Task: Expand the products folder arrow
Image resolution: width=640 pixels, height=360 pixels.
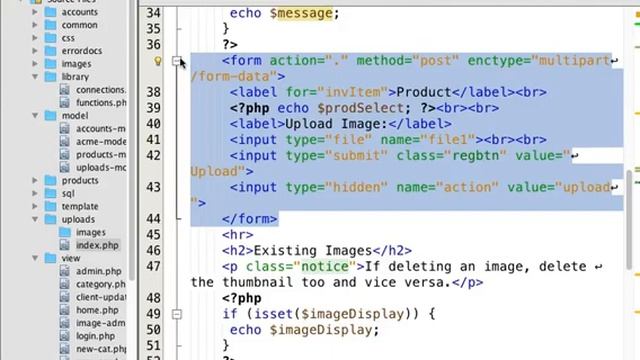Action: 35,180
